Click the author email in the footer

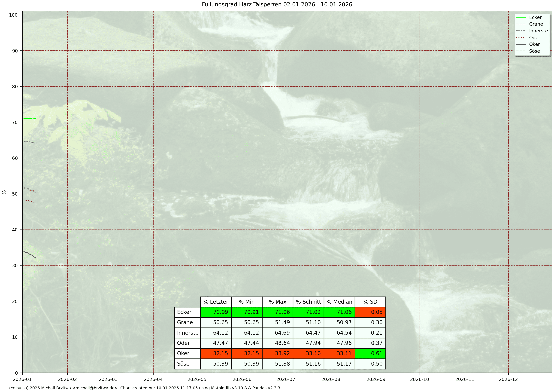tap(95, 388)
